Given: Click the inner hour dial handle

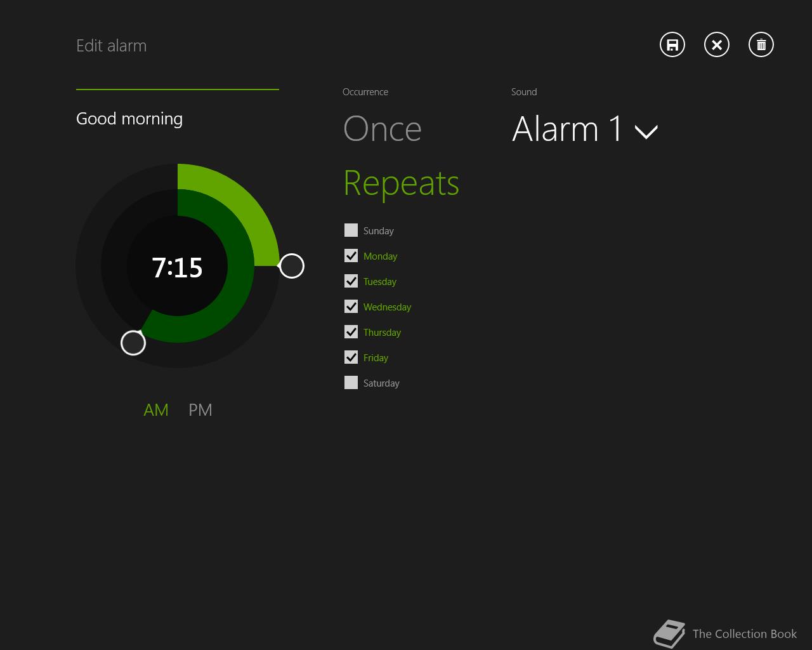Looking at the screenshot, I should tap(133, 343).
